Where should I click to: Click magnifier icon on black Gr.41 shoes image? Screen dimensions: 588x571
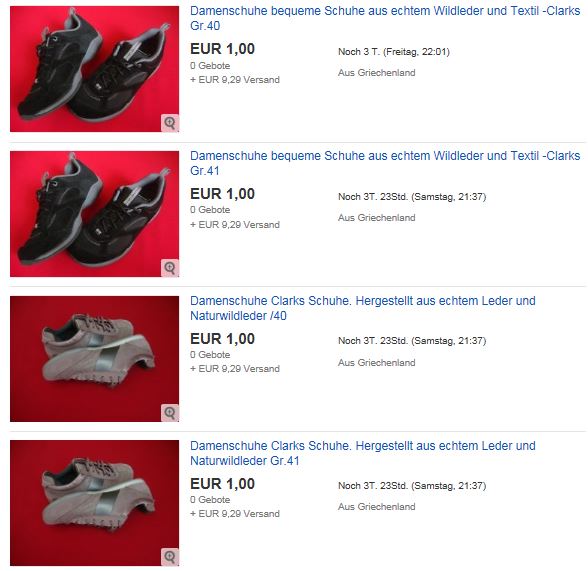pyautogui.click(x=170, y=268)
